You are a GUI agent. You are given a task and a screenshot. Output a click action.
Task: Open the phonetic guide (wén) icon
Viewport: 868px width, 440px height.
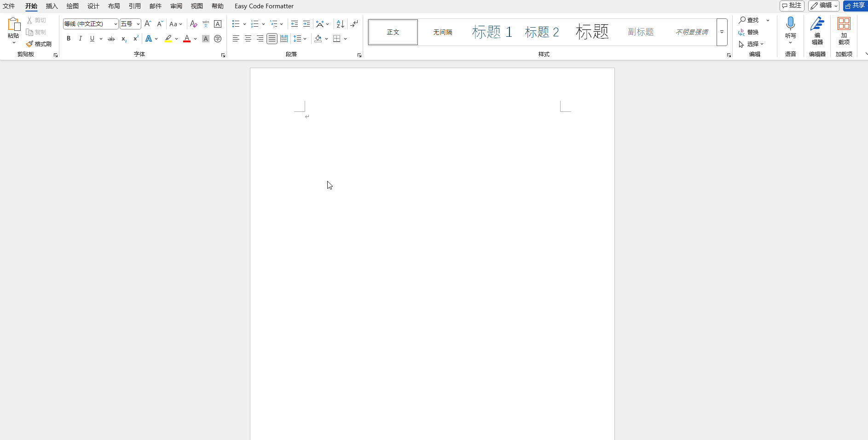206,24
